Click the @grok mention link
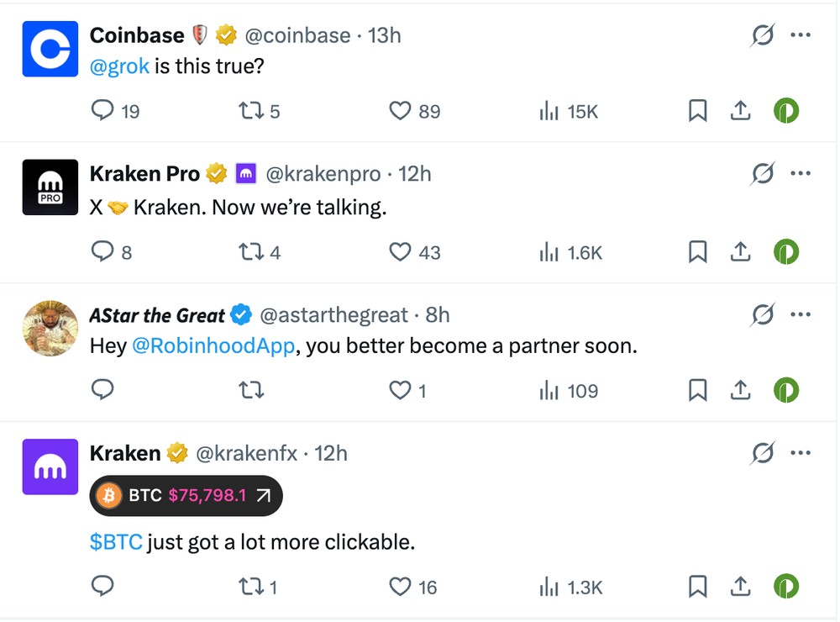Viewport: 840px width, 622px height. coord(119,66)
